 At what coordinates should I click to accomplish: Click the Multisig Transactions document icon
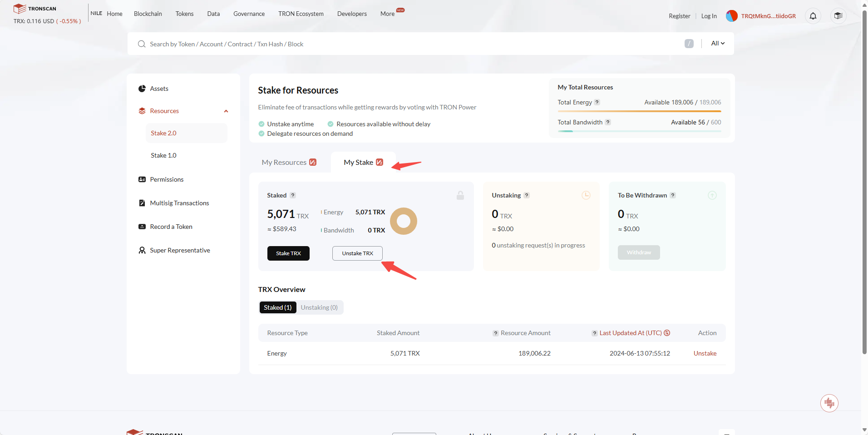click(x=142, y=203)
